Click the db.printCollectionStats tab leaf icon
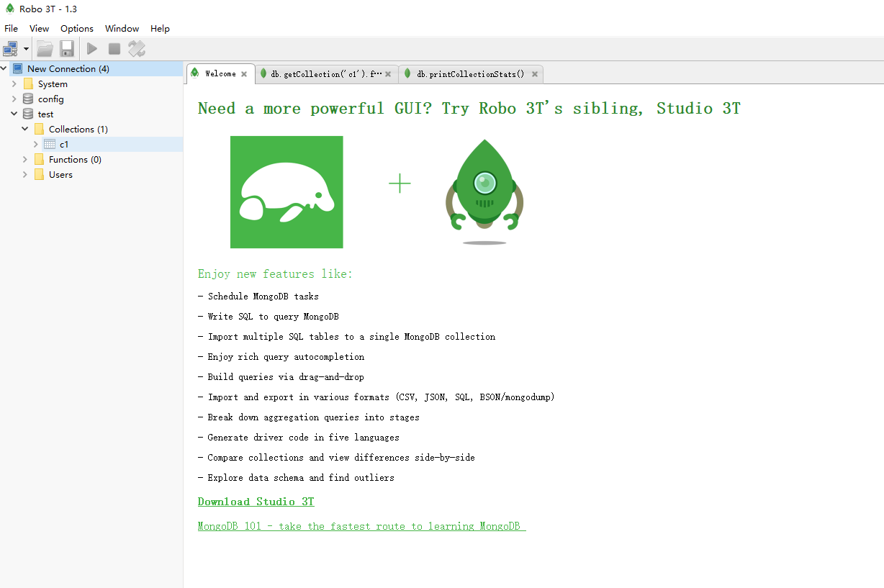This screenshot has width=884, height=588. pyautogui.click(x=407, y=73)
